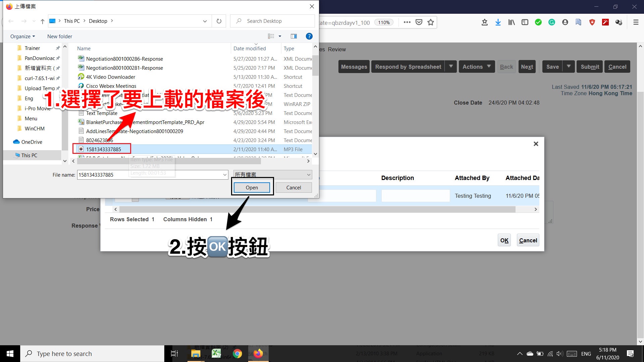Image resolution: width=644 pixels, height=362 pixels.
Task: Go up one folder level
Action: click(42, 21)
